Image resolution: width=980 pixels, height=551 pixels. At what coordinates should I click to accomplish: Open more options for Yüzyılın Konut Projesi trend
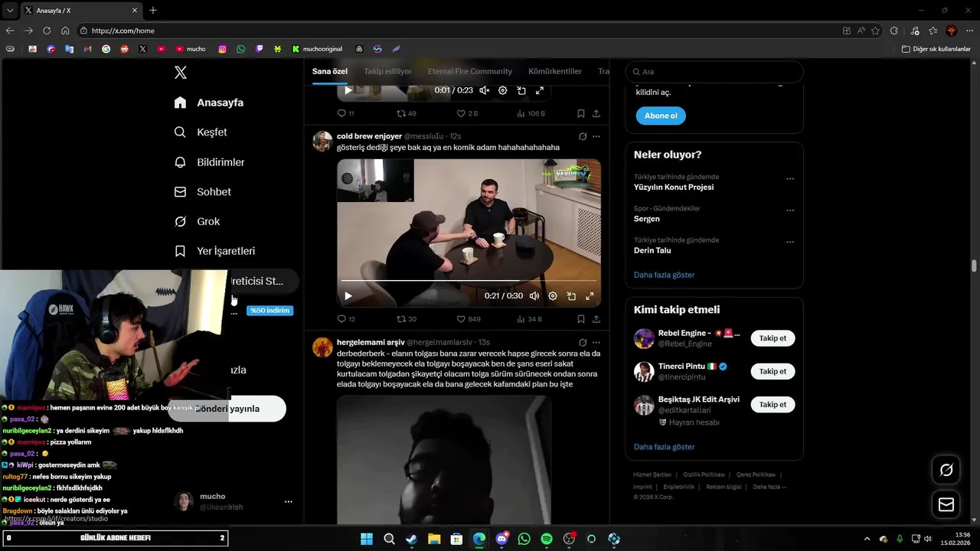pyautogui.click(x=790, y=178)
